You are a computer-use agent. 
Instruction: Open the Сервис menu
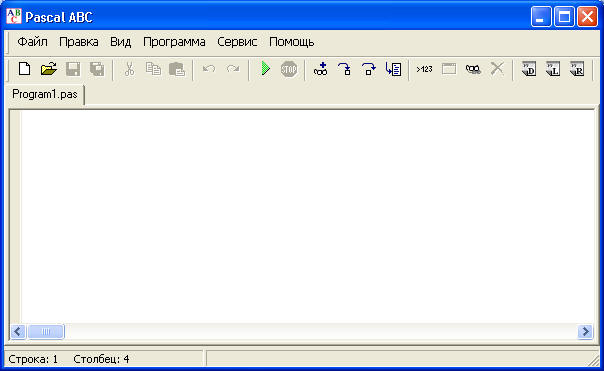pos(237,42)
